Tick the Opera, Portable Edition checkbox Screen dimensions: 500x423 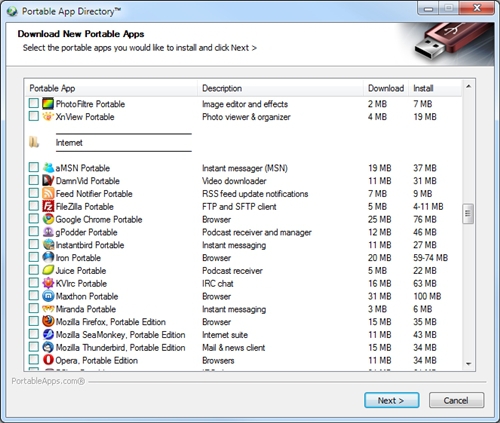[x=34, y=360]
